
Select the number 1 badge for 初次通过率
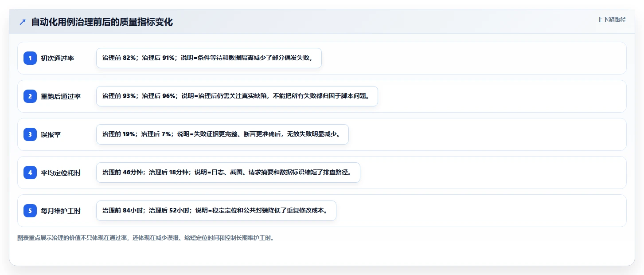tap(30, 58)
